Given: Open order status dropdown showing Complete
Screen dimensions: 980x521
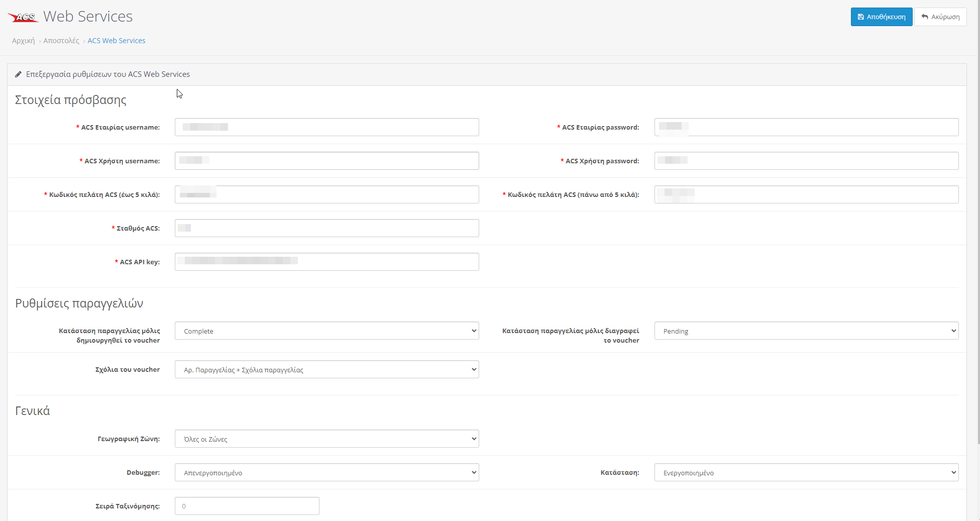Looking at the screenshot, I should pos(327,331).
